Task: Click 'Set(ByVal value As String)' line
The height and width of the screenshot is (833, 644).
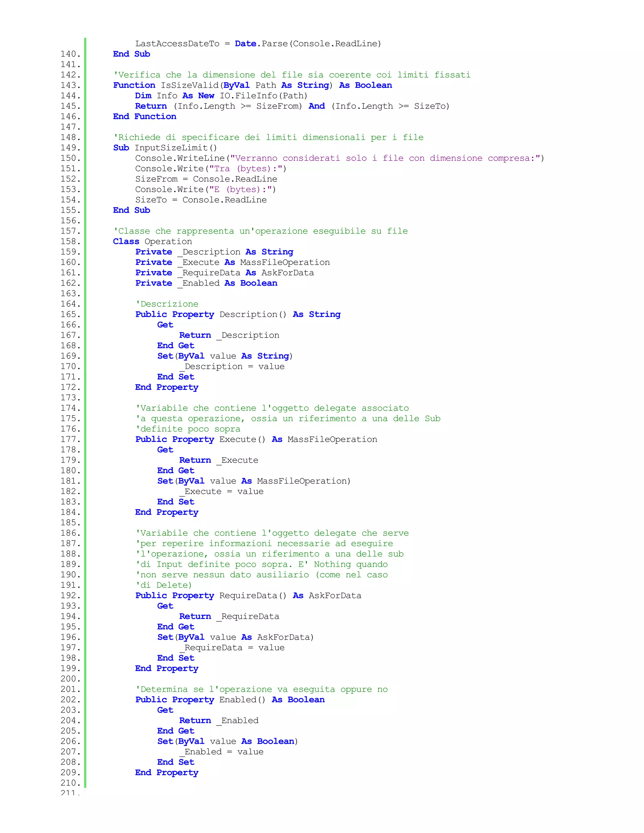Action: [225, 356]
